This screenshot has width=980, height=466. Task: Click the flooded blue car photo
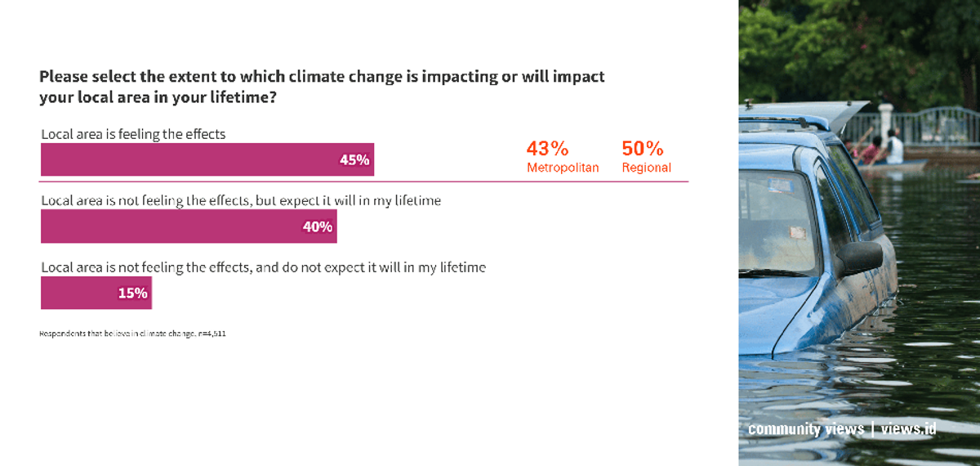859,233
